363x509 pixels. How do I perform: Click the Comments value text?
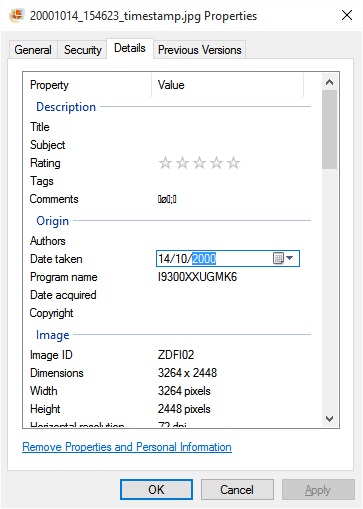pos(167,199)
